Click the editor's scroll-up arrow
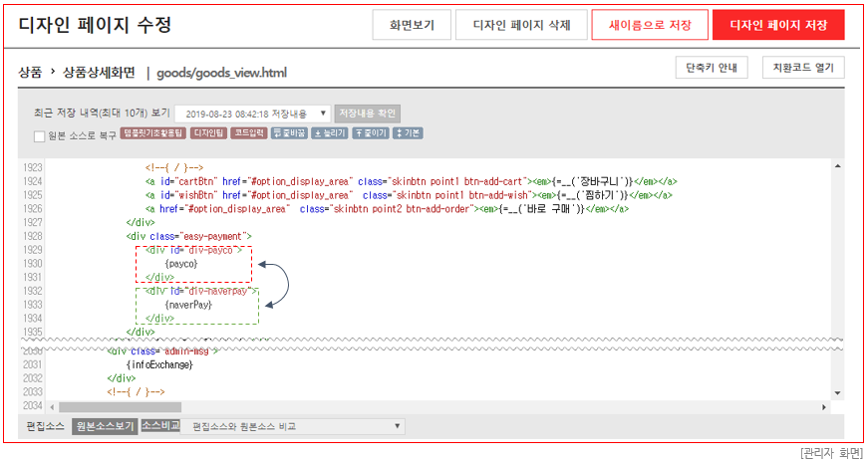This screenshot has height=464, width=868. 837,166
